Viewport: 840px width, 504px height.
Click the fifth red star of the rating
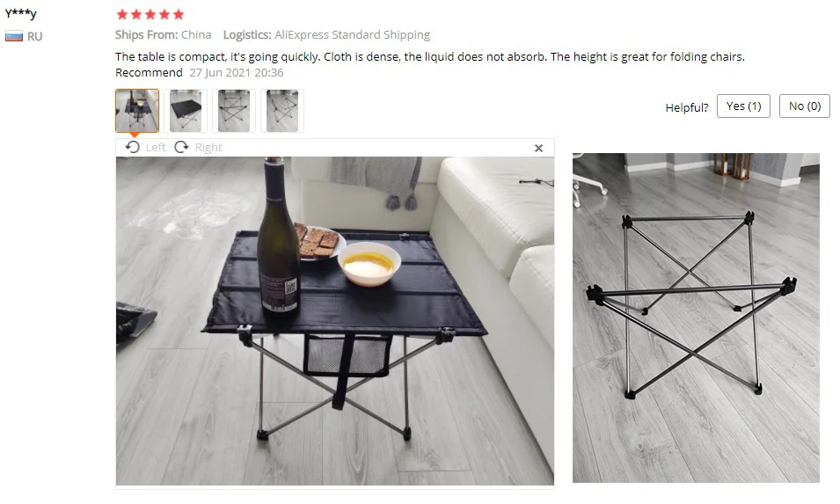179,14
